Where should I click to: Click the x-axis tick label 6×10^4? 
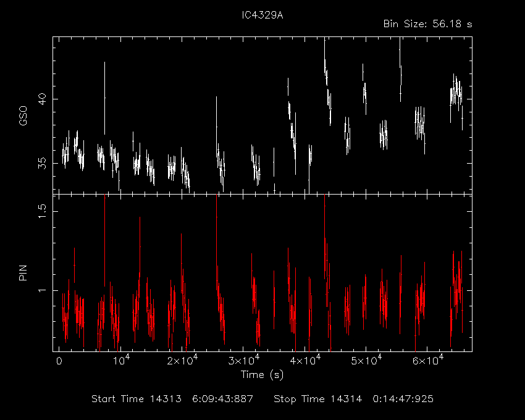428,360
